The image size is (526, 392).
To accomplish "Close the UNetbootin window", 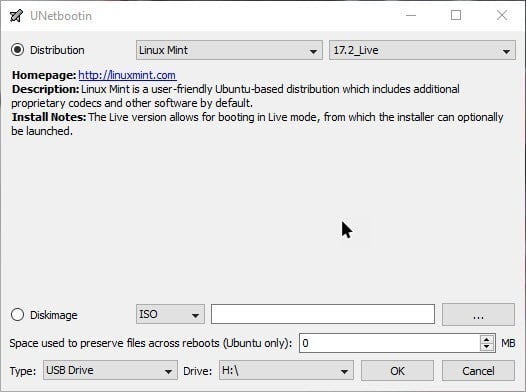I will [502, 15].
